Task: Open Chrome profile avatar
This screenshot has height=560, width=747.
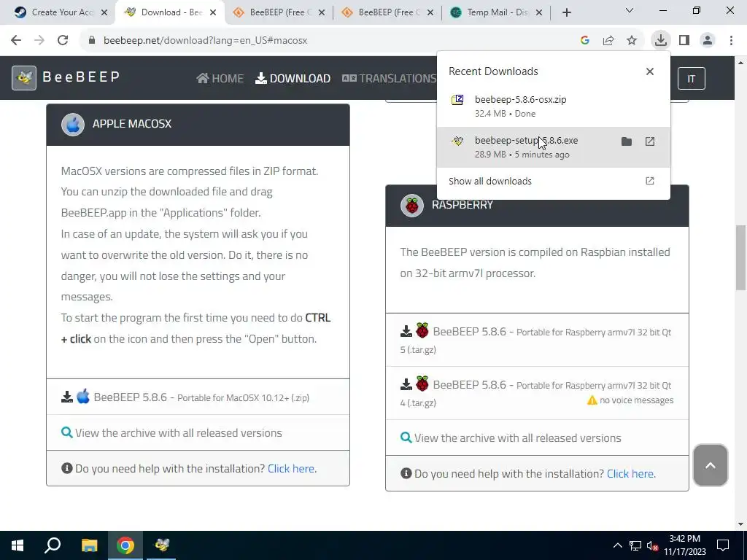Action: click(x=708, y=40)
